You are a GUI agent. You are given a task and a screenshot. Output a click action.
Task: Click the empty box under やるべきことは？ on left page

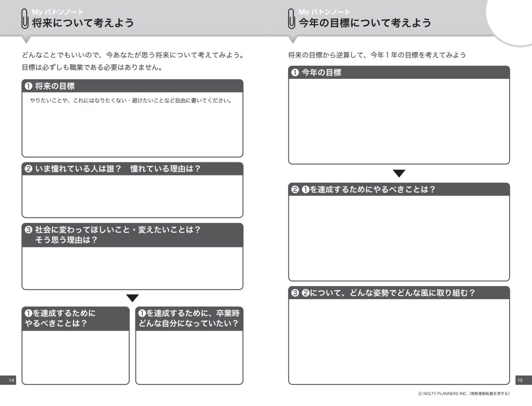(x=75, y=357)
